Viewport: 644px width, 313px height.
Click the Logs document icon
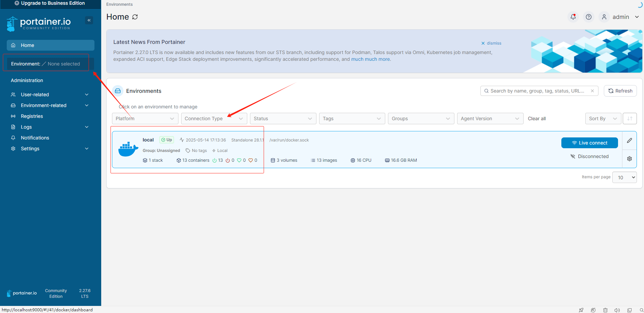13,127
